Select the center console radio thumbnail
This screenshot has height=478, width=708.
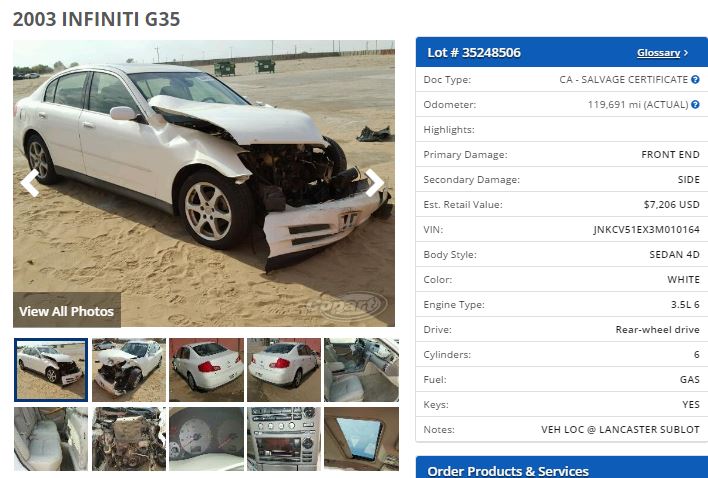[x=284, y=439]
